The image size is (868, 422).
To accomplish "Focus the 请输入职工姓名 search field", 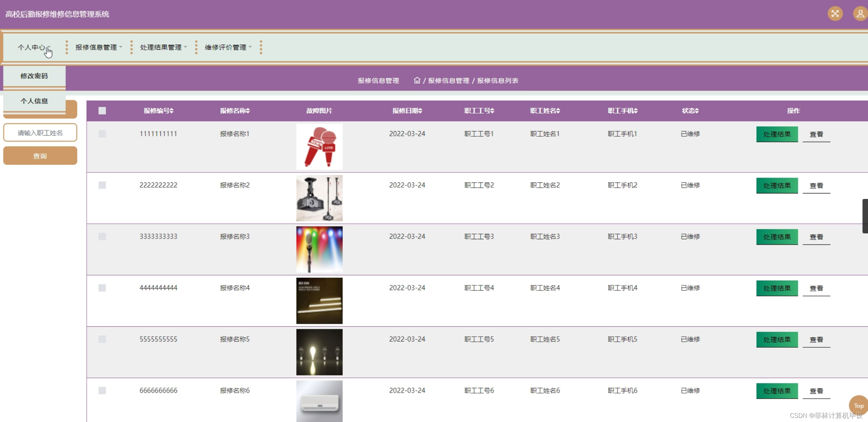I will click(40, 133).
